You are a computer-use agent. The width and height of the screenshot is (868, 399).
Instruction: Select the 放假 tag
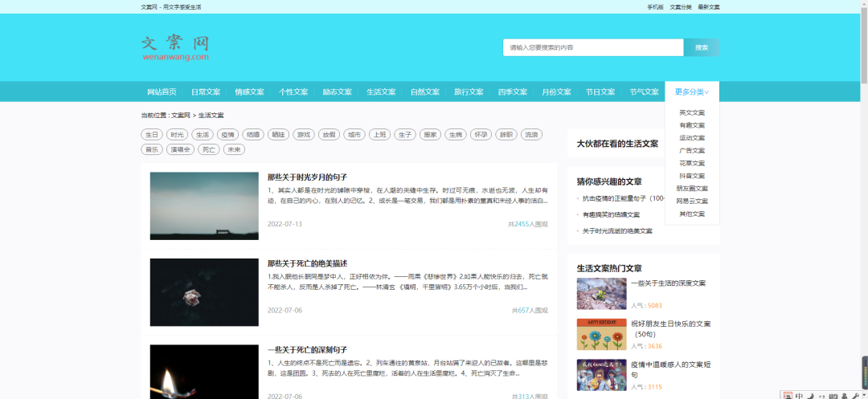pos(329,134)
